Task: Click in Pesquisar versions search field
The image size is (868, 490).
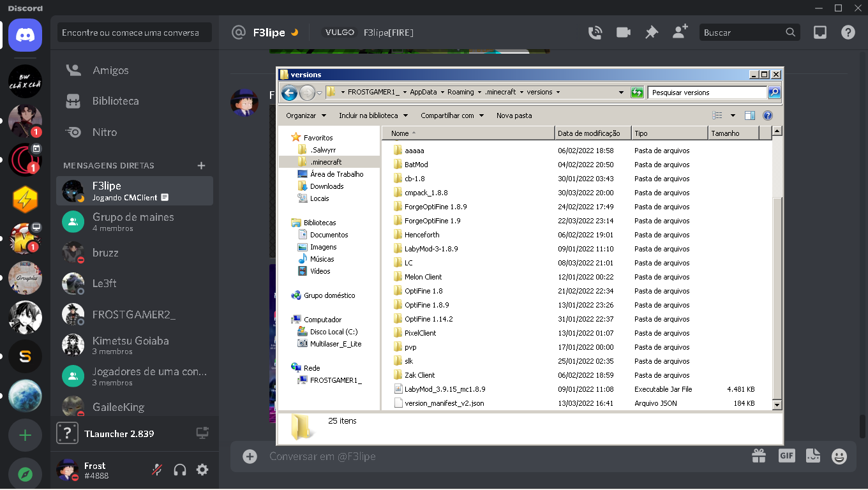Action: pos(707,93)
